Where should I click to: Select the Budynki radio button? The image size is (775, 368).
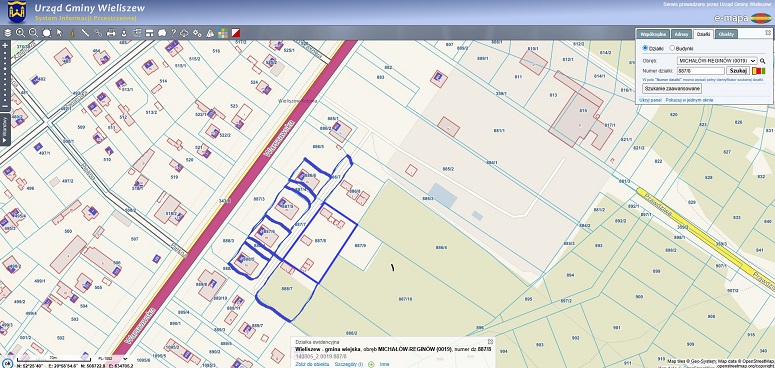tap(672, 48)
